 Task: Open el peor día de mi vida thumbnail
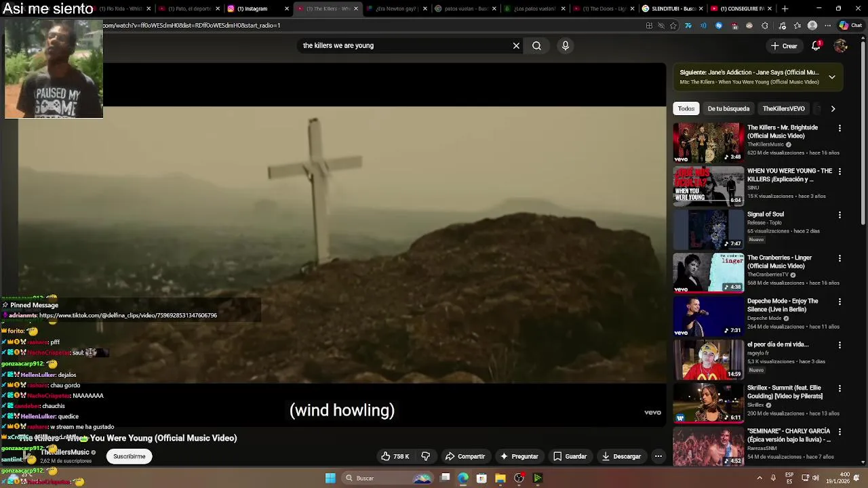click(x=709, y=359)
